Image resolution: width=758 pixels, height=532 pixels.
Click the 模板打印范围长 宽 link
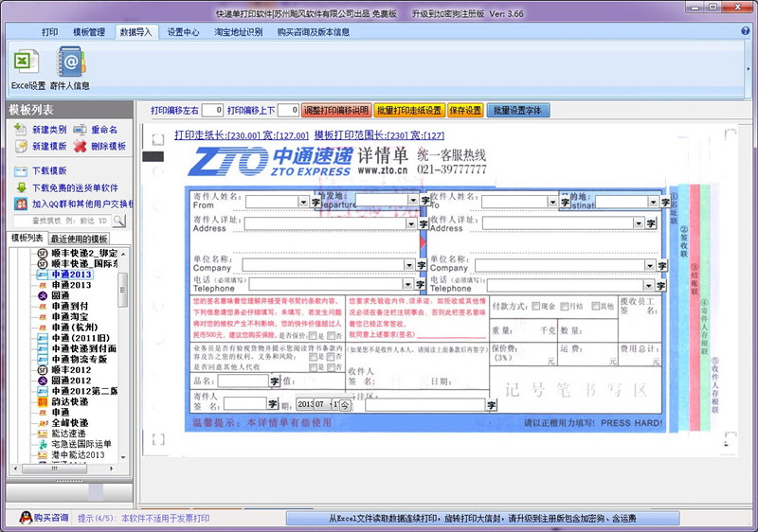379,135
